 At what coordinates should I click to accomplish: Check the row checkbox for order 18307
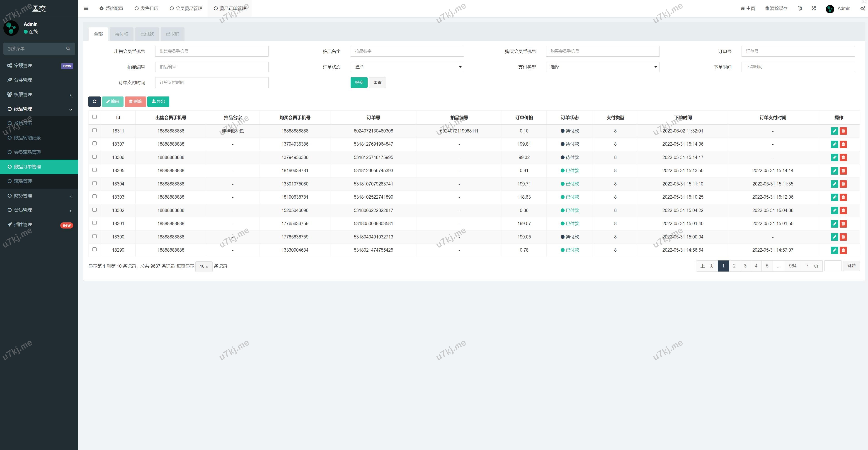point(94,144)
